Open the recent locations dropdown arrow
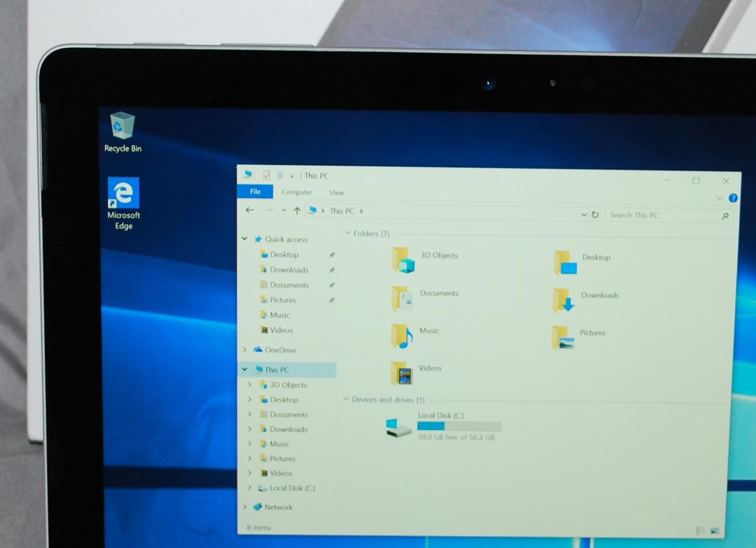Image resolution: width=756 pixels, height=548 pixels. pos(283,210)
